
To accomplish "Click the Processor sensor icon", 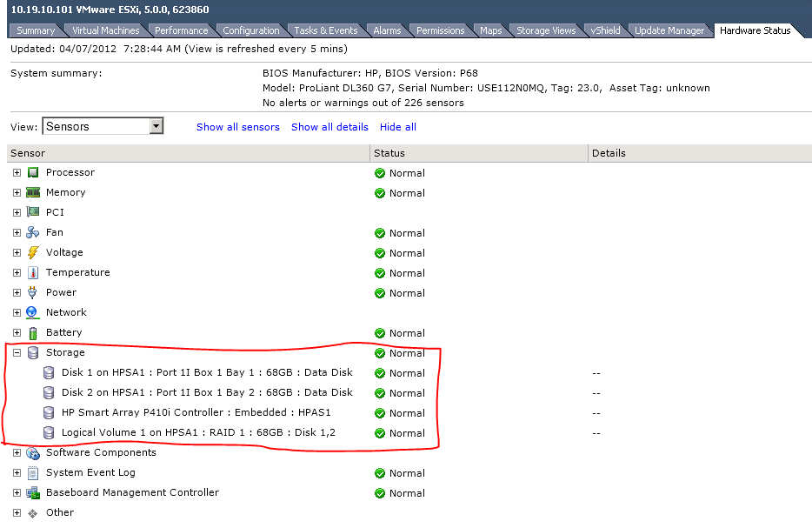I will (34, 172).
